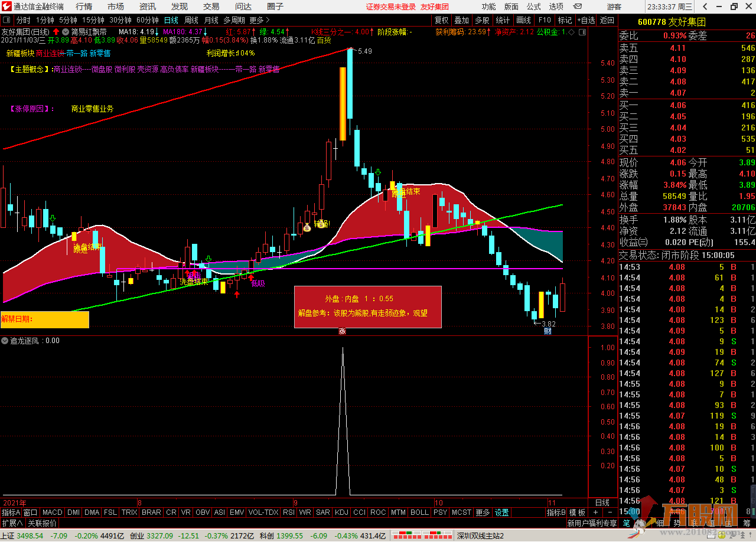Switch to the KDJ indicator tab

[x=341, y=512]
